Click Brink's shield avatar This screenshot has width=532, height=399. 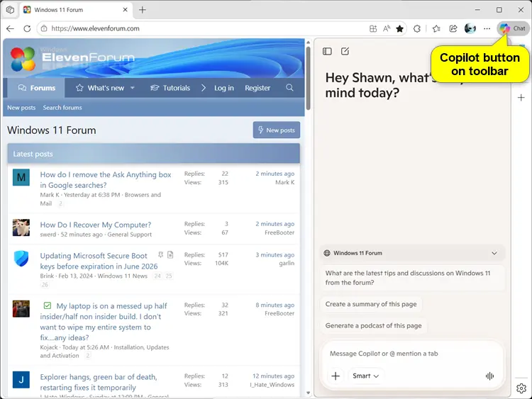tap(21, 259)
